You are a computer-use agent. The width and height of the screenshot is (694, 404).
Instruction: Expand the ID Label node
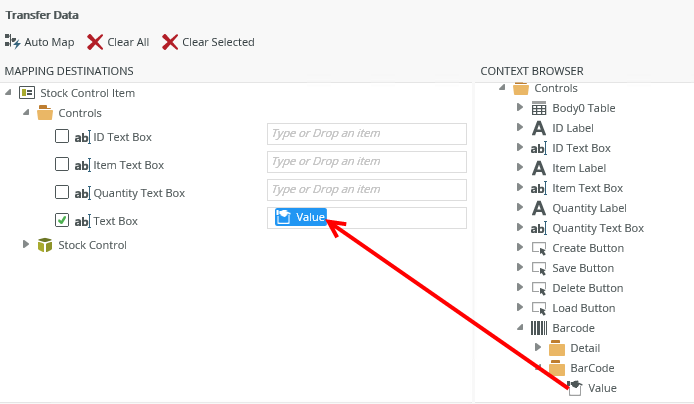(x=519, y=128)
